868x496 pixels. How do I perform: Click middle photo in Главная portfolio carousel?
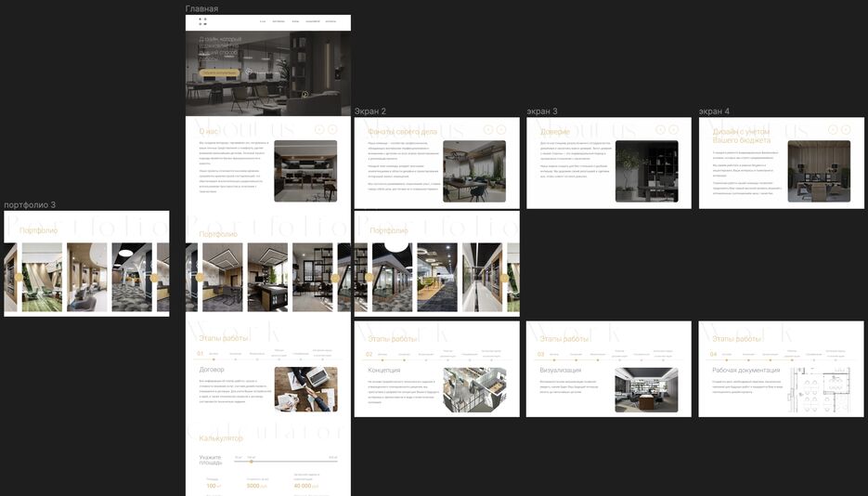(x=267, y=278)
